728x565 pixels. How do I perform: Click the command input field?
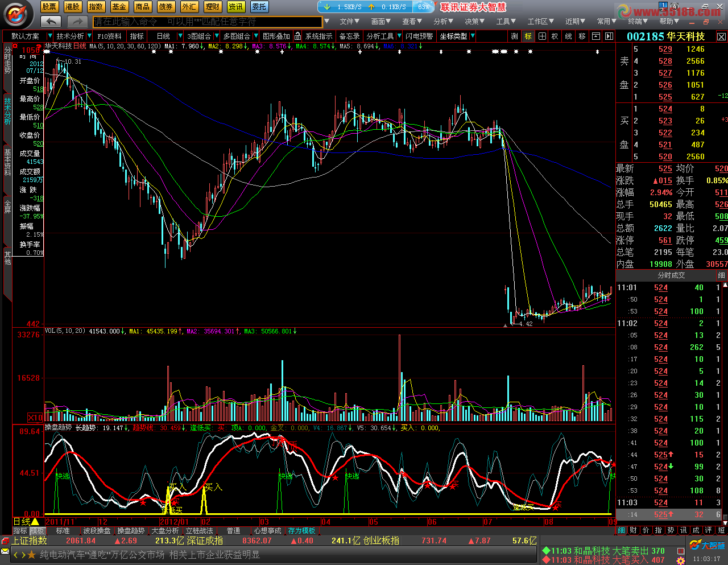207,22
